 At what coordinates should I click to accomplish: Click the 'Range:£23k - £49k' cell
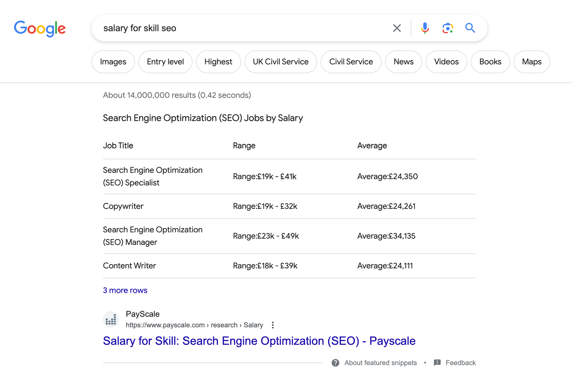pyautogui.click(x=266, y=236)
